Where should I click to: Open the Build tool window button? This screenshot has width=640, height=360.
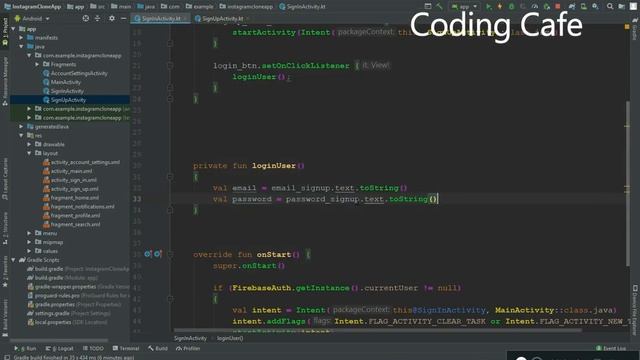click(x=158, y=349)
